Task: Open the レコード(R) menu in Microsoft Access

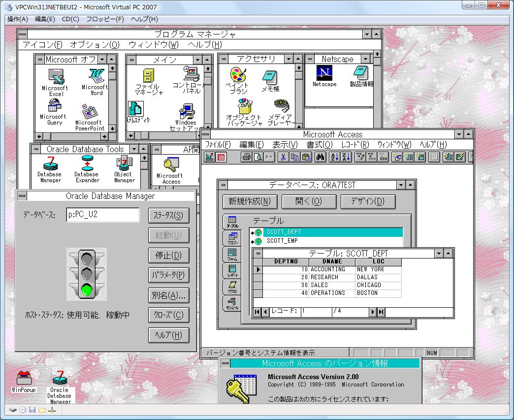Action: 355,145
